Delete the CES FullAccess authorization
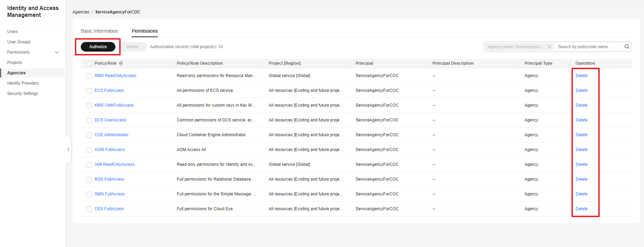 click(x=581, y=209)
